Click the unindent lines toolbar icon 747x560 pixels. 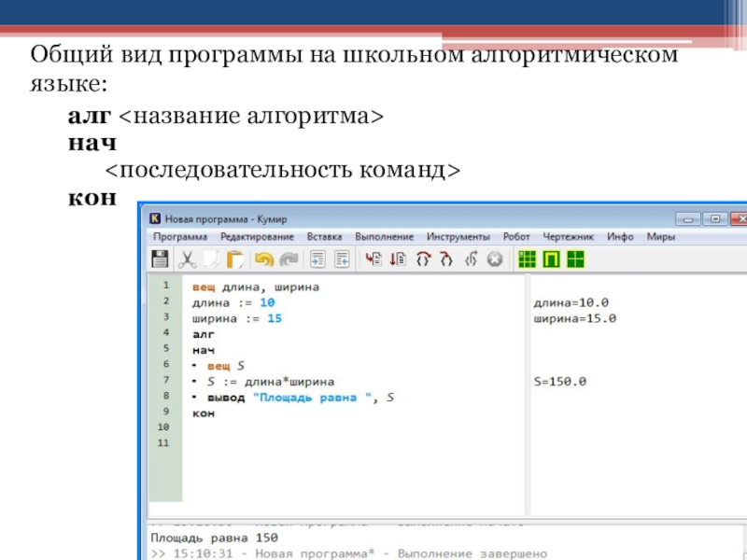[342, 259]
